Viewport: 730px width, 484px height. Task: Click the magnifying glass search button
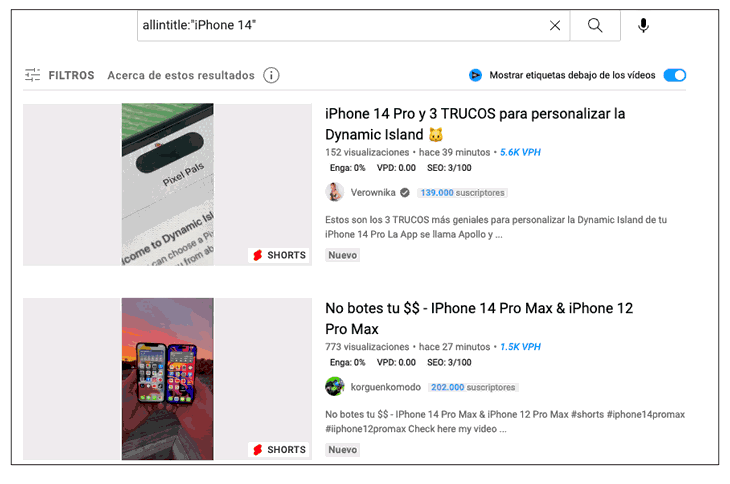point(595,26)
